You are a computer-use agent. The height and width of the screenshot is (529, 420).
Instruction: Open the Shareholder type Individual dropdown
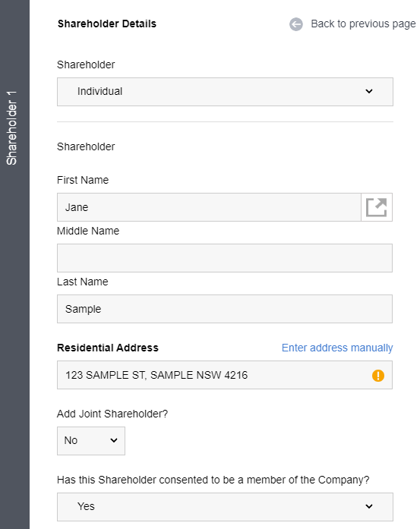point(225,92)
